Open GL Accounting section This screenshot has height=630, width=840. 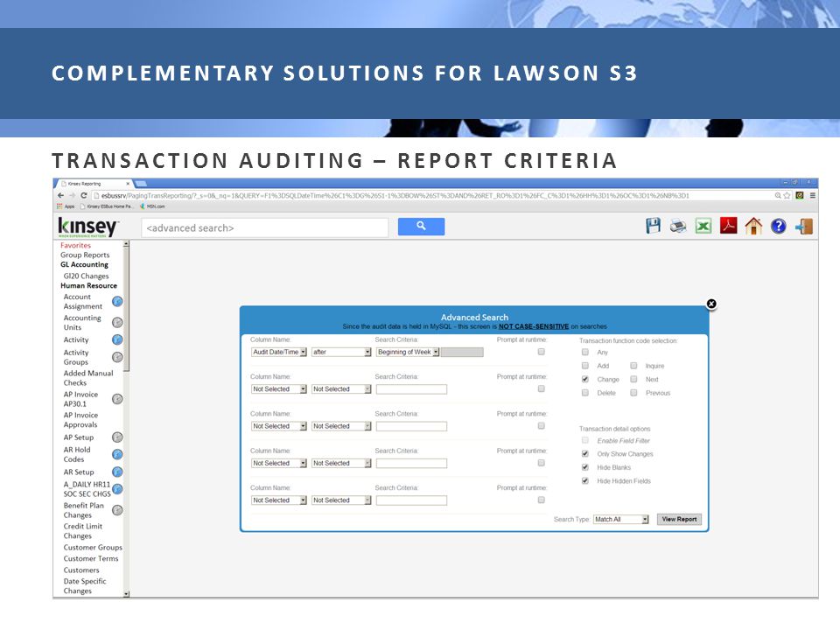[84, 264]
